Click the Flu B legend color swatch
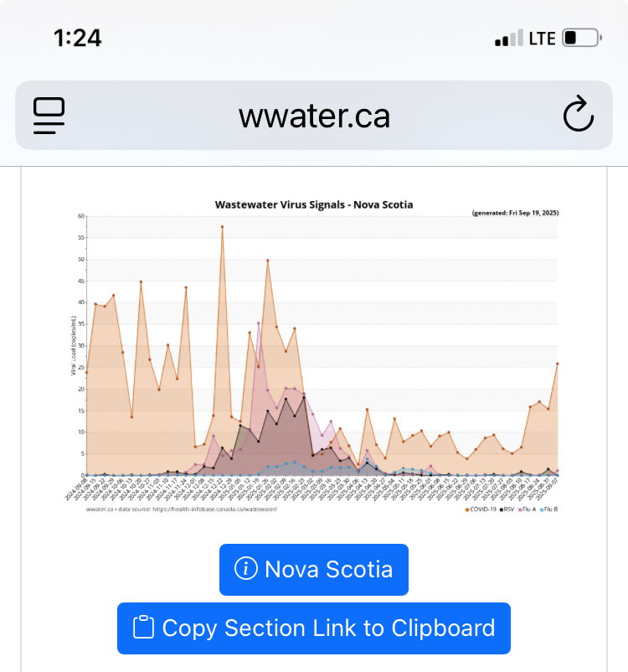Image resolution: width=628 pixels, height=672 pixels. 543,509
